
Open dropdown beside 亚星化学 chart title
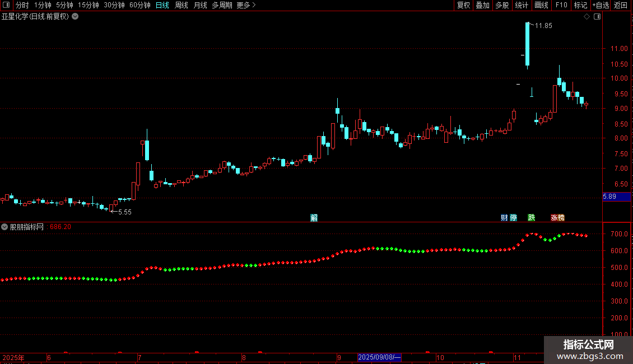coord(75,17)
